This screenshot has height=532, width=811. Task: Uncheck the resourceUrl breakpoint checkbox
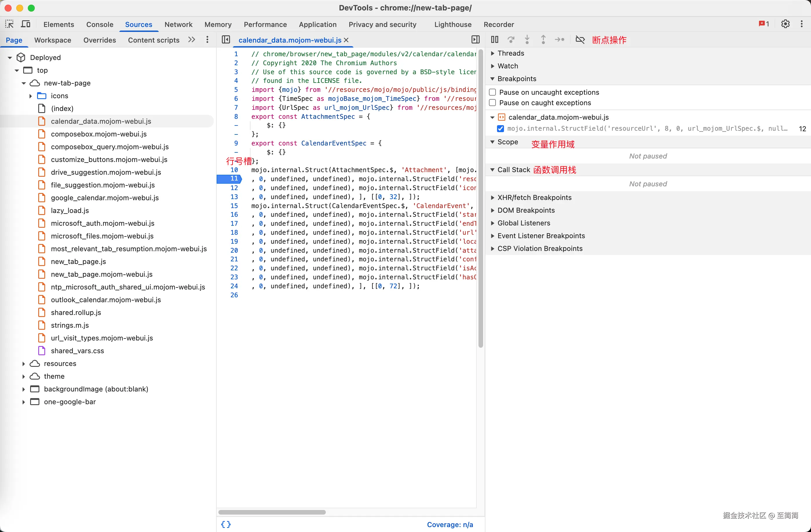500,129
